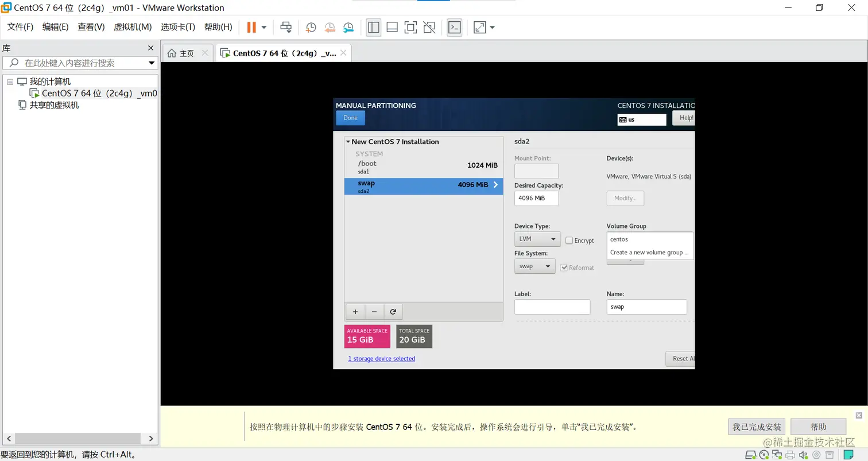Open the 查看(V) menu
This screenshot has height=461, width=868.
(x=91, y=27)
